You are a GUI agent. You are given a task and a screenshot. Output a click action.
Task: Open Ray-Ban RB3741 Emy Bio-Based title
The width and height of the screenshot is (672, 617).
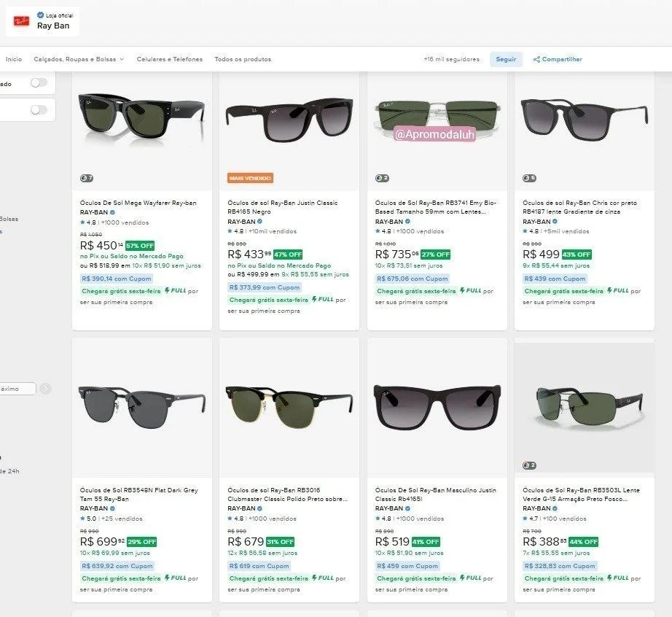pyautogui.click(x=435, y=207)
